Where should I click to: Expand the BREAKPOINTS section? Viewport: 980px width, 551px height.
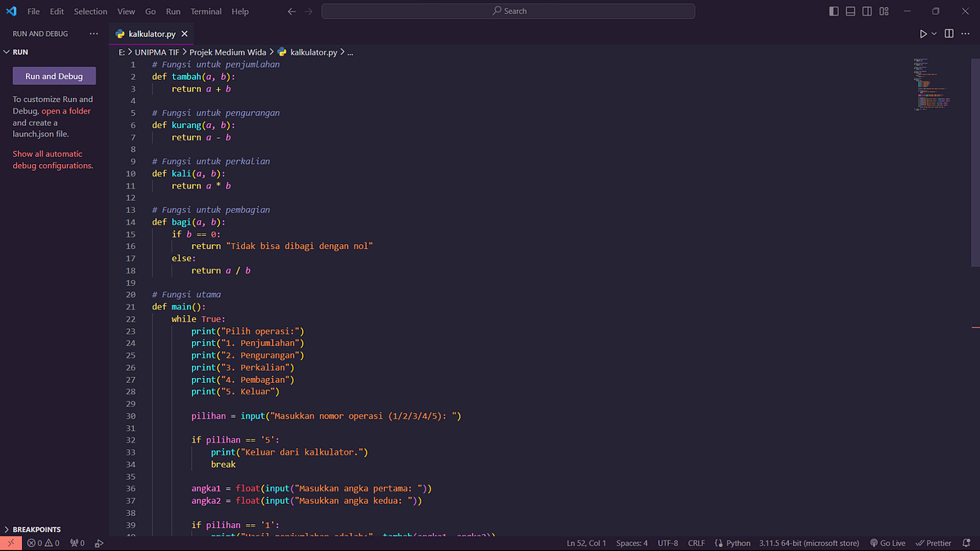tap(33, 529)
